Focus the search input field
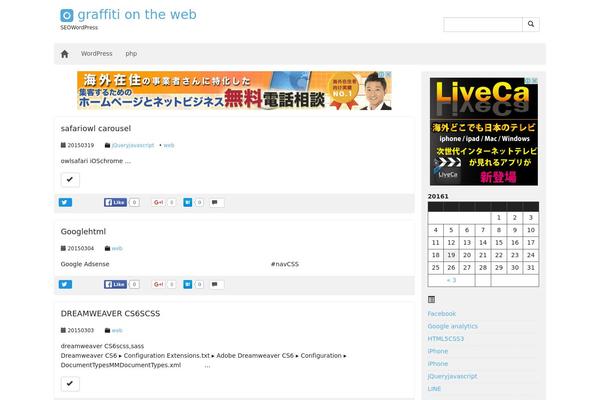Viewport: 600px width, 400px height. click(x=483, y=24)
